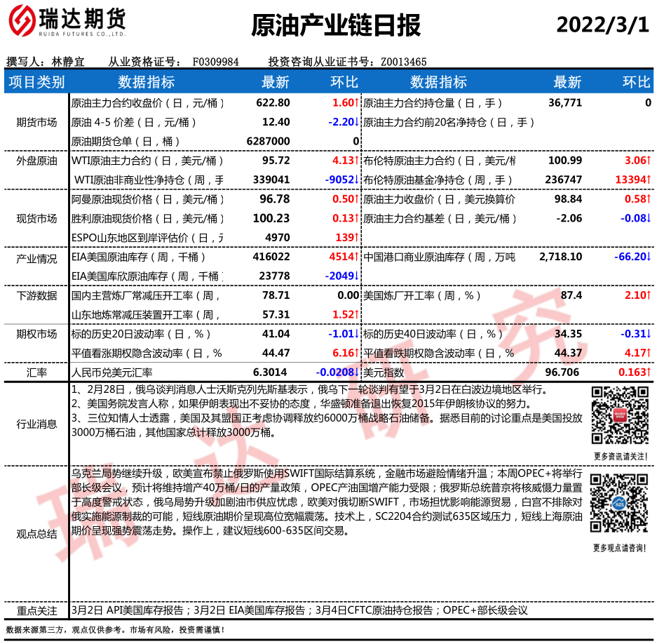The width and height of the screenshot is (657, 644).
Task: Select the 期货市场 category cell
Action: [36, 122]
